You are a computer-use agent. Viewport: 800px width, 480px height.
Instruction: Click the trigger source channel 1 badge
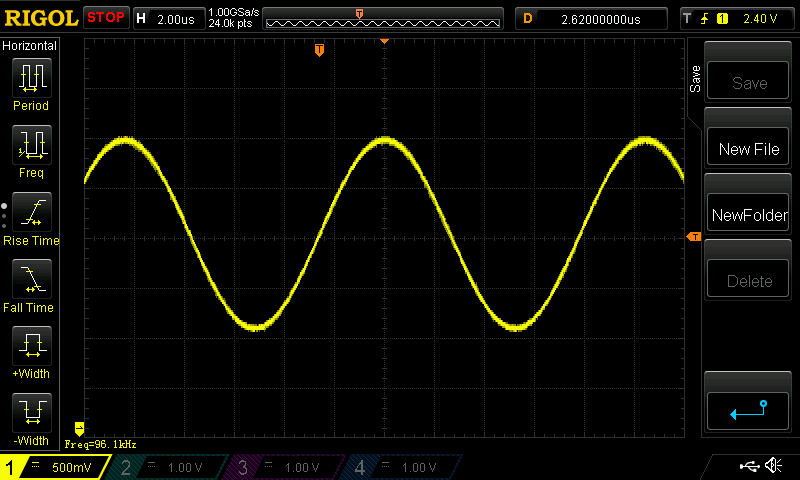(722, 19)
